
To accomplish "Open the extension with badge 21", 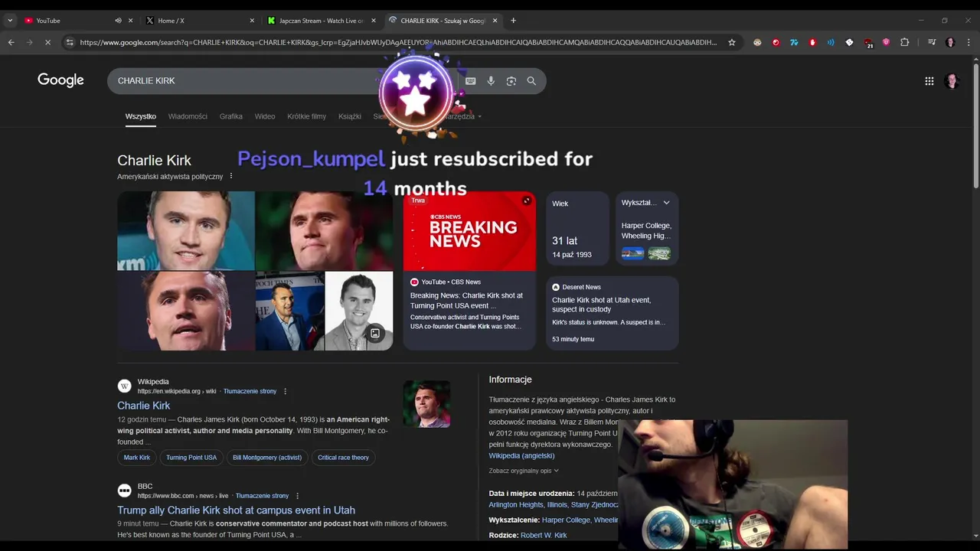I will point(867,43).
